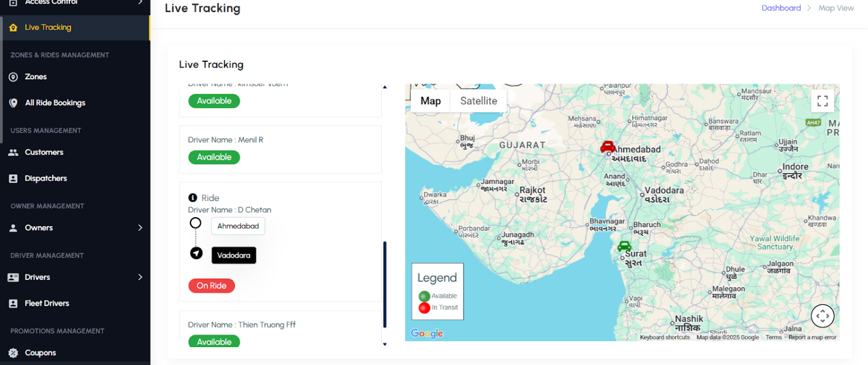Viewport: 868px width, 365px height.
Task: Click the Live Tracking home icon
Action: 13,27
